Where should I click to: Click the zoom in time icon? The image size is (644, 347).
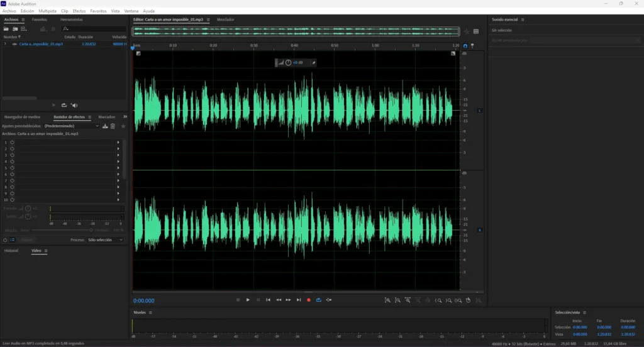(x=408, y=300)
